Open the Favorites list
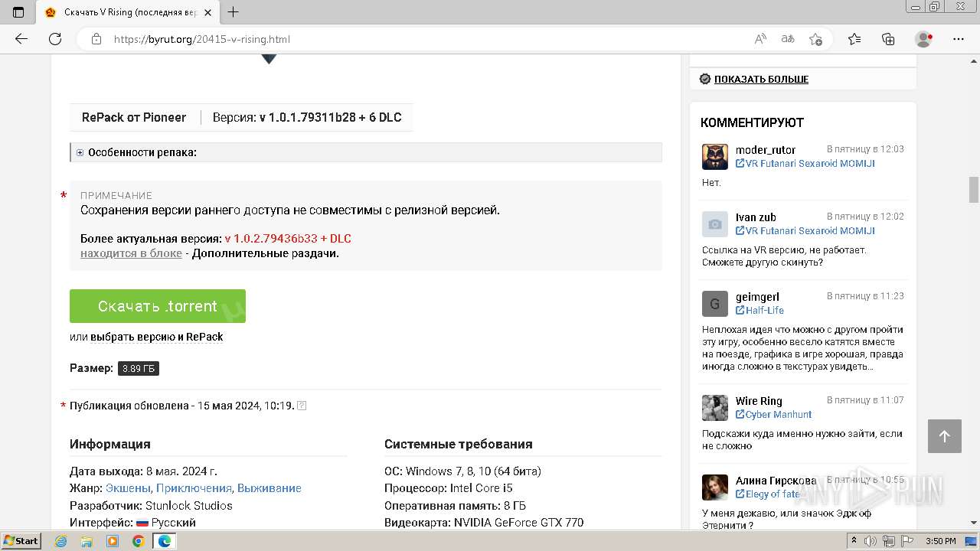The image size is (980, 551). click(x=854, y=39)
